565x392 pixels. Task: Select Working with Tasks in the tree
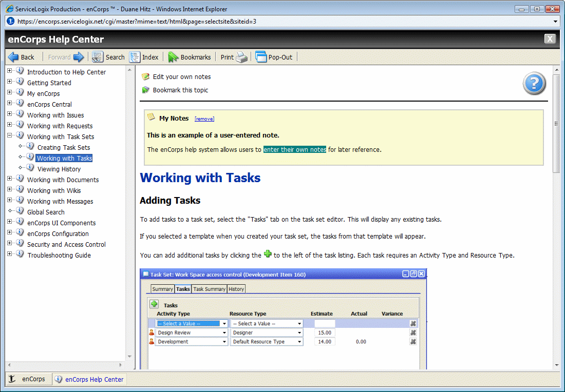[x=65, y=159]
